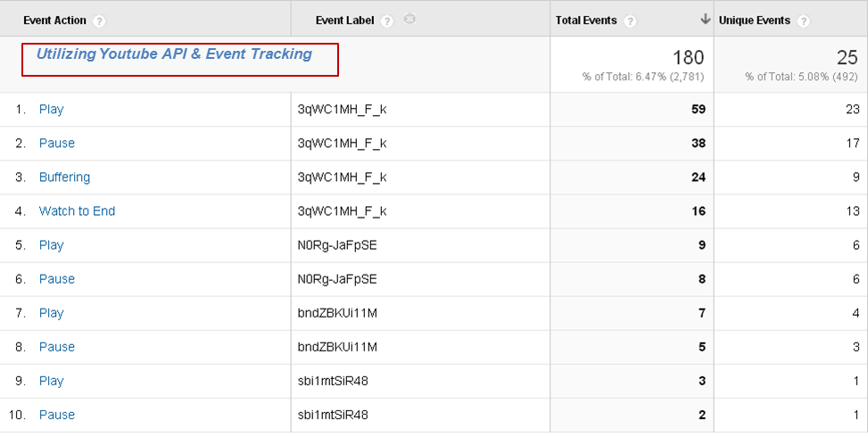868x437 pixels.
Task: Select total events value 16
Action: (x=698, y=211)
